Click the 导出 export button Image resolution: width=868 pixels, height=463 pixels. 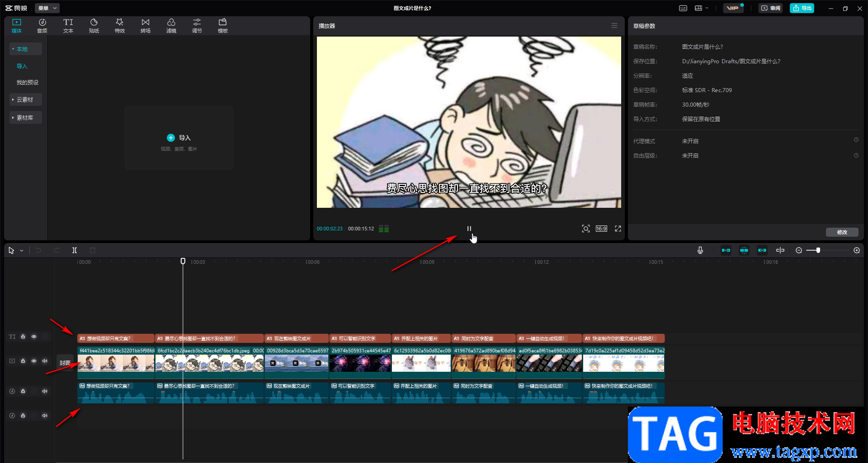(802, 8)
